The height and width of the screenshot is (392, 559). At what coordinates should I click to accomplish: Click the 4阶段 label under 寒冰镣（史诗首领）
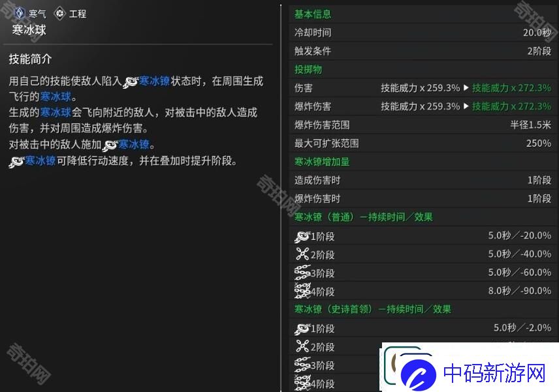[323, 384]
